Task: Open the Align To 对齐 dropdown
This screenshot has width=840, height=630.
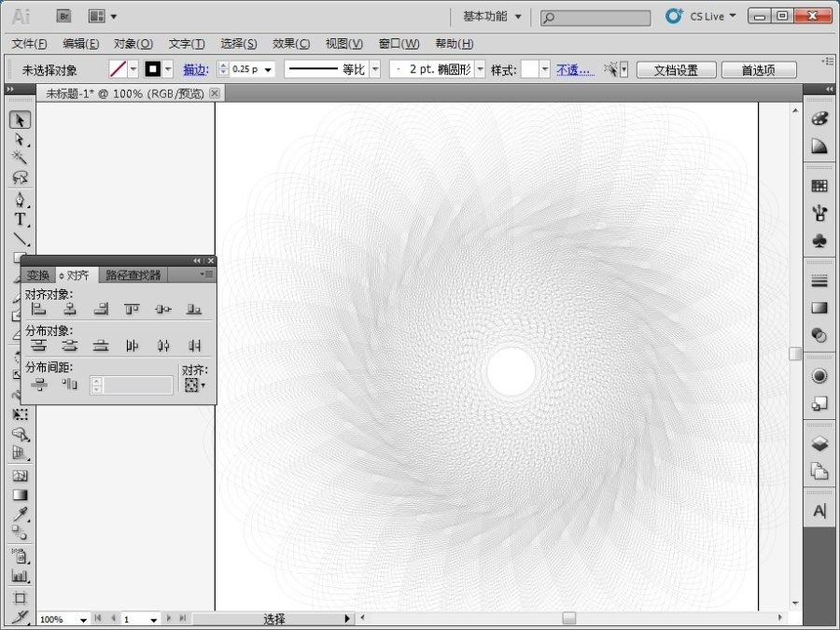Action: 194,385
